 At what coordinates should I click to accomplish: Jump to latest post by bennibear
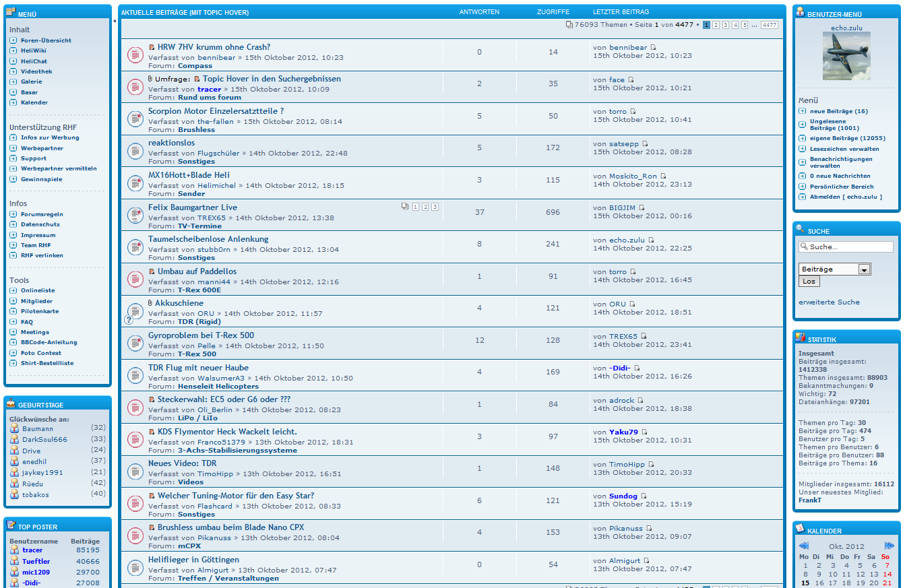click(x=653, y=48)
